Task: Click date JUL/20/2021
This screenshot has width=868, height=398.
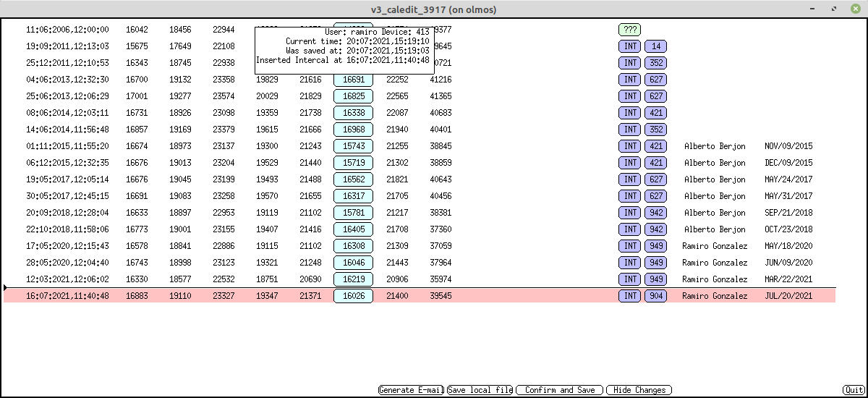Action: (788, 296)
